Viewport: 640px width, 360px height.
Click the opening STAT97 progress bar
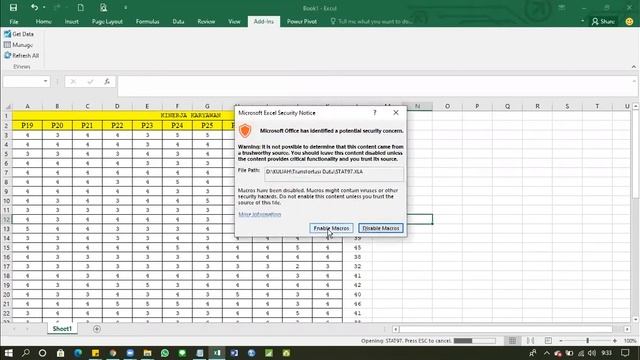click(x=475, y=340)
